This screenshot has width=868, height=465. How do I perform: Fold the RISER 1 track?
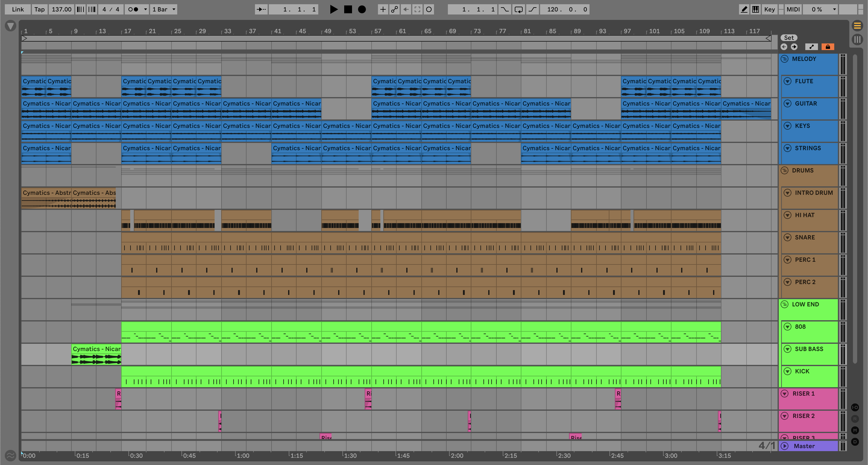tap(785, 394)
